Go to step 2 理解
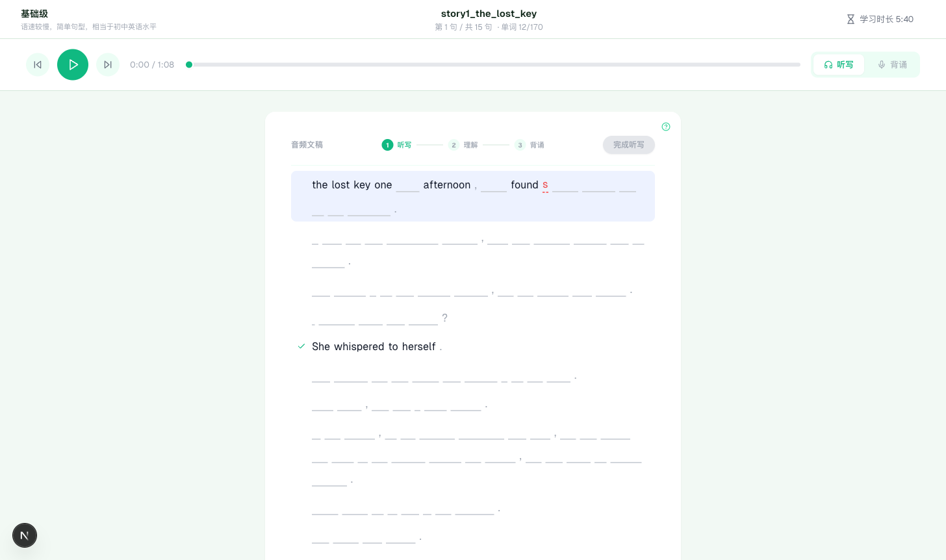 (463, 145)
